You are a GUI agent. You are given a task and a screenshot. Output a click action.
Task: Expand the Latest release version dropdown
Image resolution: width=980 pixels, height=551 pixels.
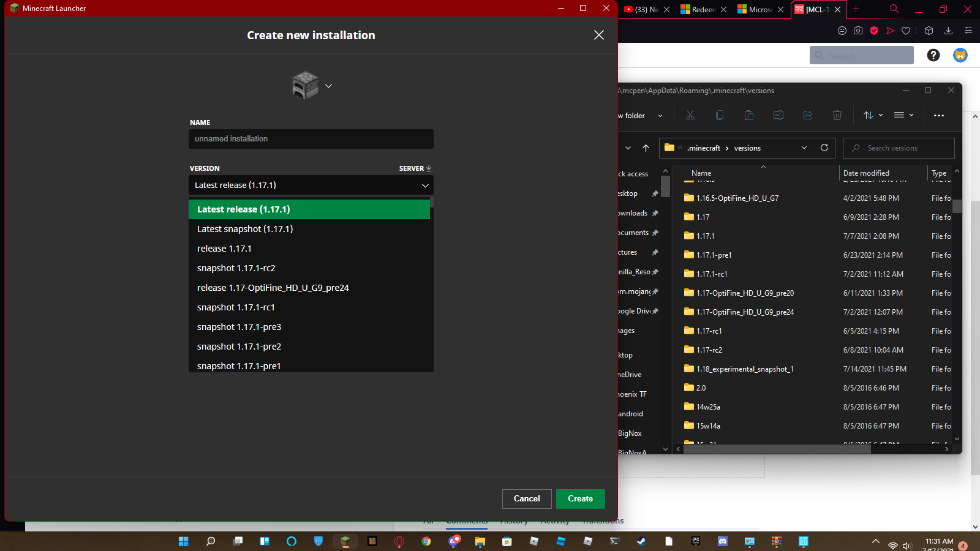coord(311,185)
